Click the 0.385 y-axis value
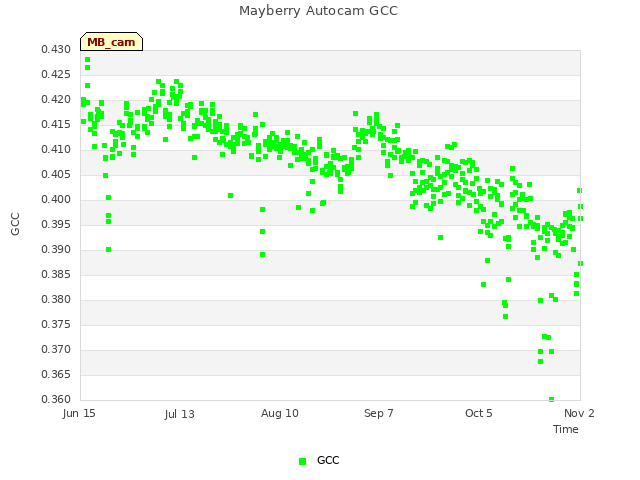Screen dimensions: 640x480 pos(56,275)
